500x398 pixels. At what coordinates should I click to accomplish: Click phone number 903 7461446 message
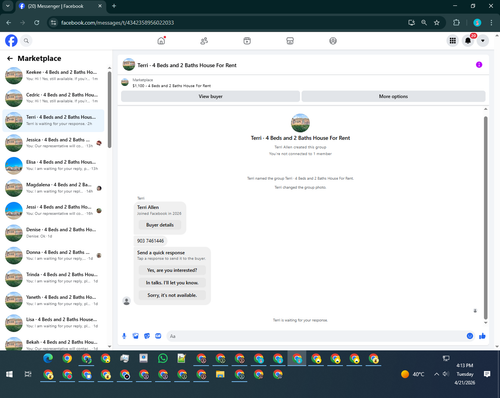[x=150, y=241]
